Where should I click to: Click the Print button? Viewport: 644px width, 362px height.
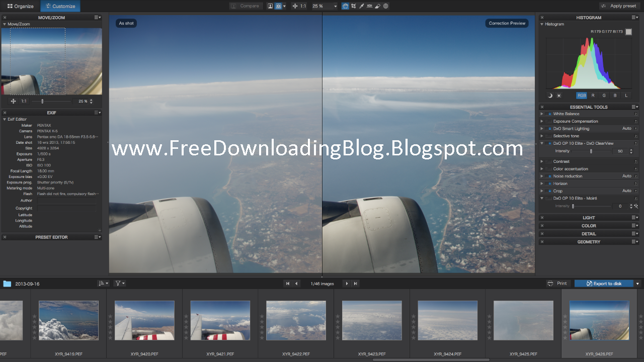click(558, 284)
